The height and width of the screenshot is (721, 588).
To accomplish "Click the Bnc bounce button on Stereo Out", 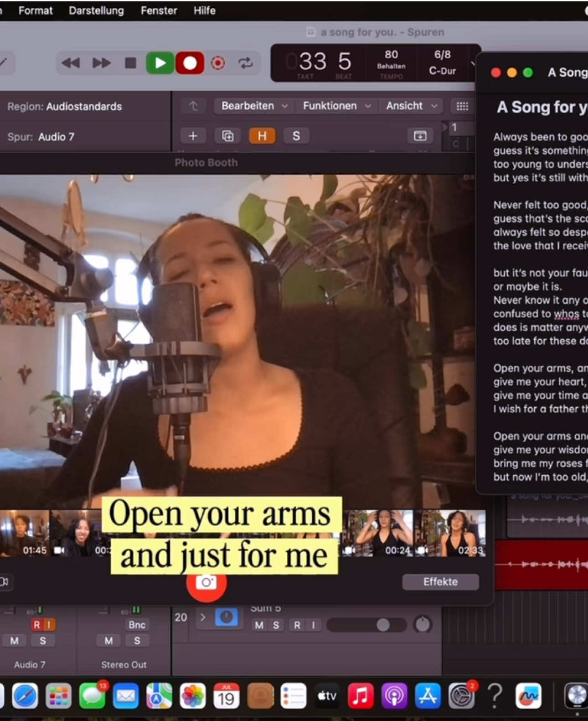I will (137, 625).
